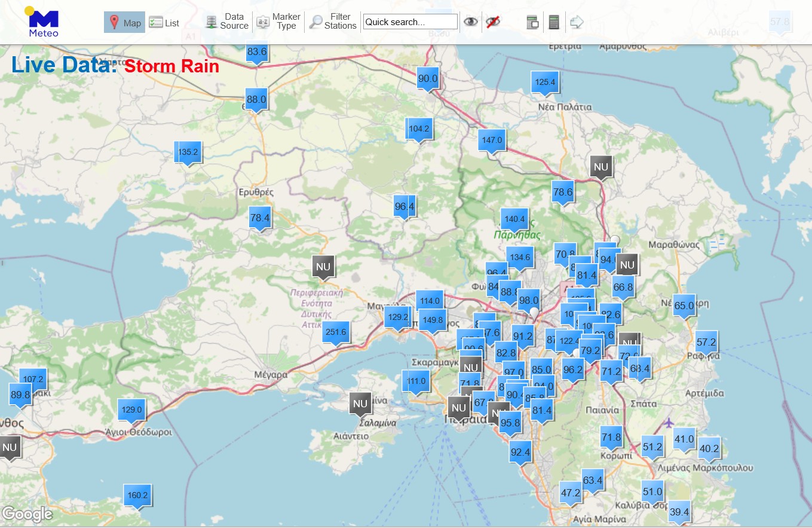
Task: Click the NU marker near Salamina
Action: (x=360, y=404)
